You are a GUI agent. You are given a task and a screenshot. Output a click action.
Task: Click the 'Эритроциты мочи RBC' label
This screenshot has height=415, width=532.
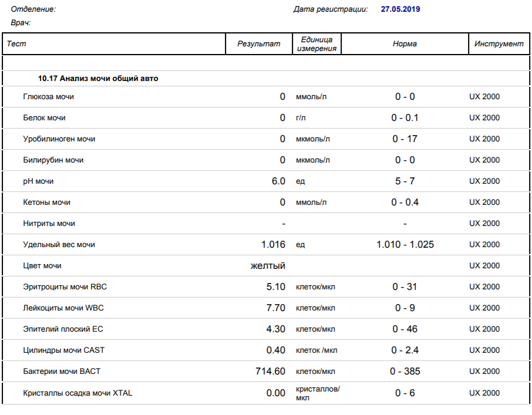point(65,287)
